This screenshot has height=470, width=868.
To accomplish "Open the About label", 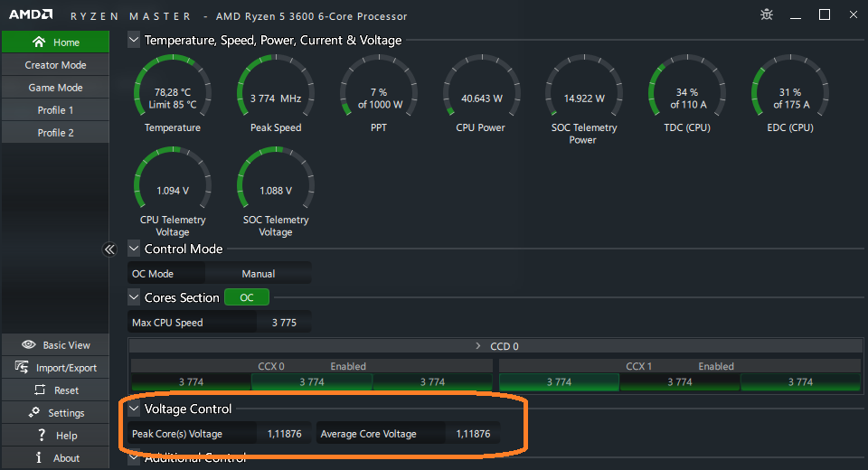I will pos(66,458).
